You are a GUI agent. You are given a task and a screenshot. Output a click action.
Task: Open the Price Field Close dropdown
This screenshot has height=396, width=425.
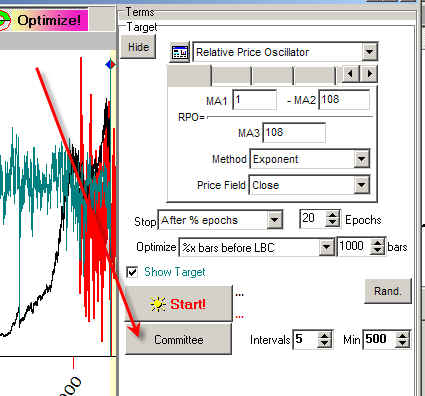[x=361, y=185]
